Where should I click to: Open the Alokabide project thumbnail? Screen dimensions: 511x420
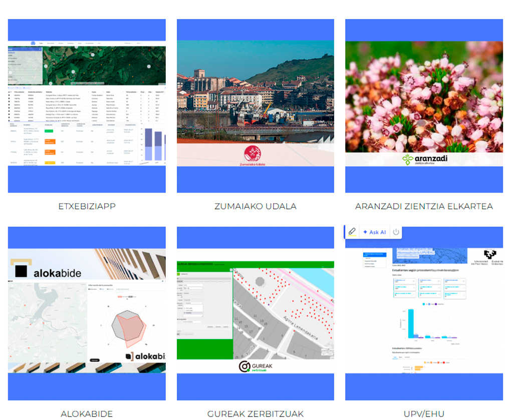pyautogui.click(x=87, y=313)
